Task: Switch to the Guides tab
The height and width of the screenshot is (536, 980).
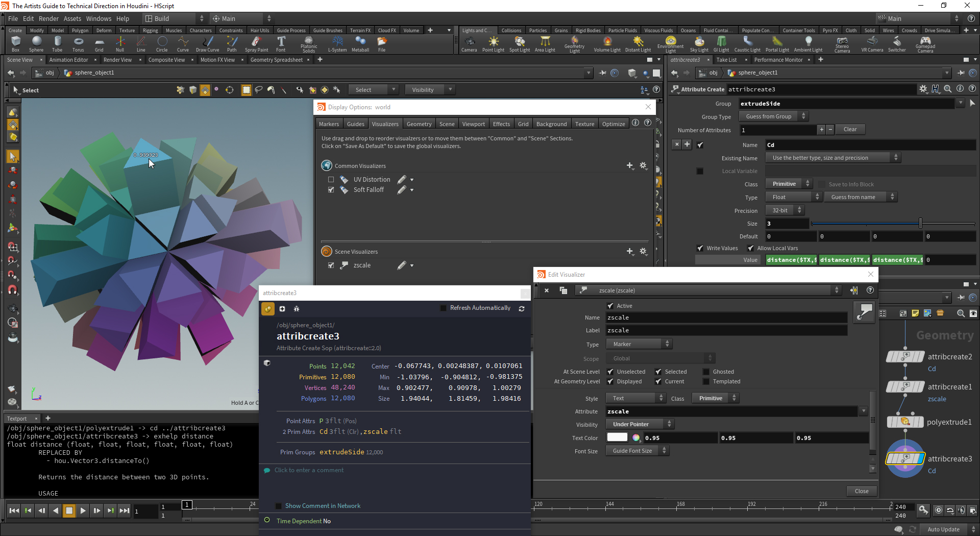Action: [x=355, y=124]
